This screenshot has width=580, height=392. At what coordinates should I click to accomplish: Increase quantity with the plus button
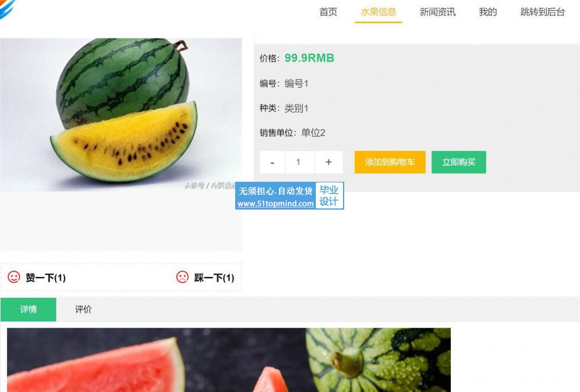(328, 162)
